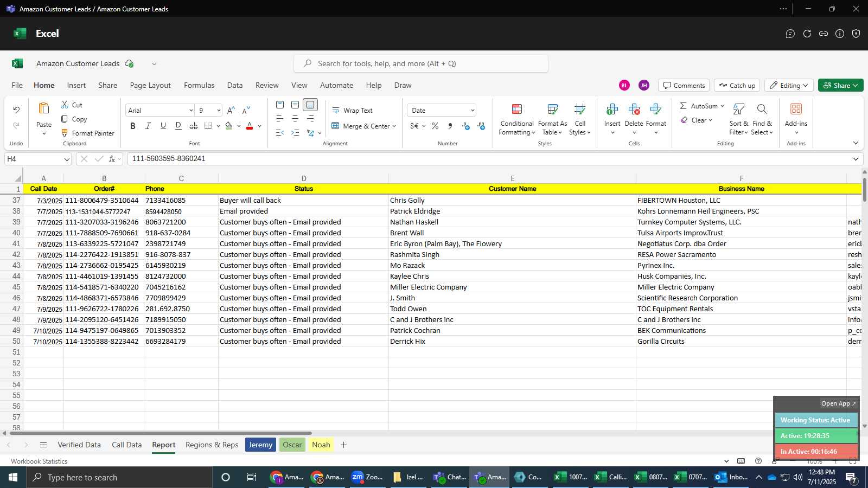Toggle Italic formatting

(x=148, y=126)
